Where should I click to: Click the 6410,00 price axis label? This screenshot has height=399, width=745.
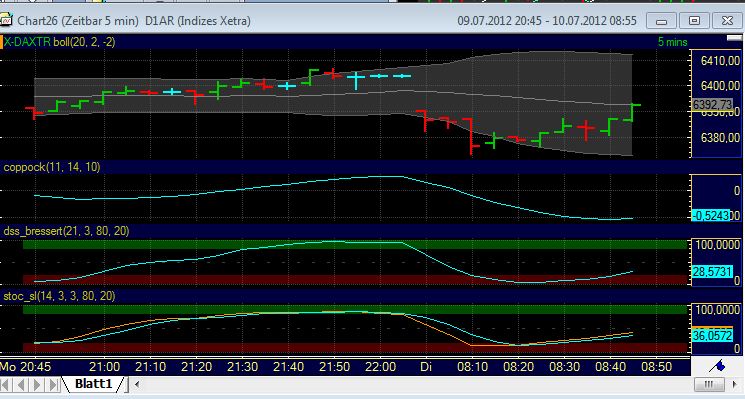[x=720, y=60]
